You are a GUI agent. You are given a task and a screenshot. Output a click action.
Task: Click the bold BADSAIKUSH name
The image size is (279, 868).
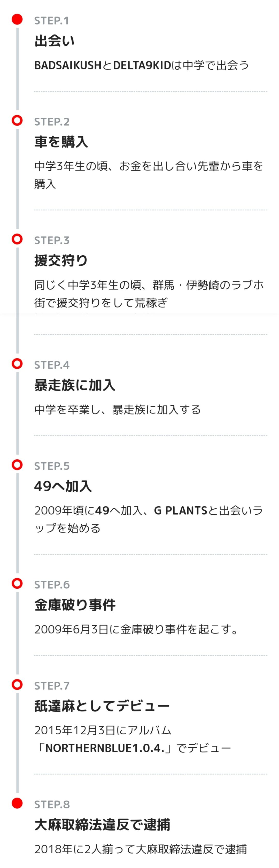(x=68, y=65)
